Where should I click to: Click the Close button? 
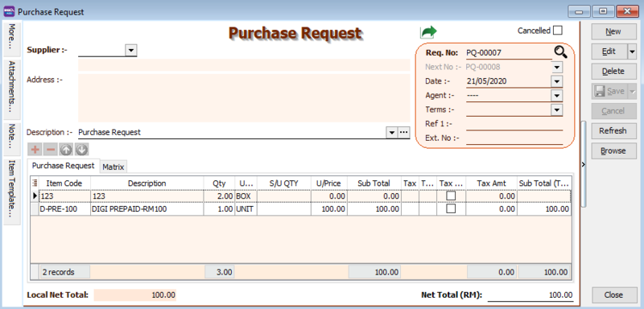(x=613, y=295)
